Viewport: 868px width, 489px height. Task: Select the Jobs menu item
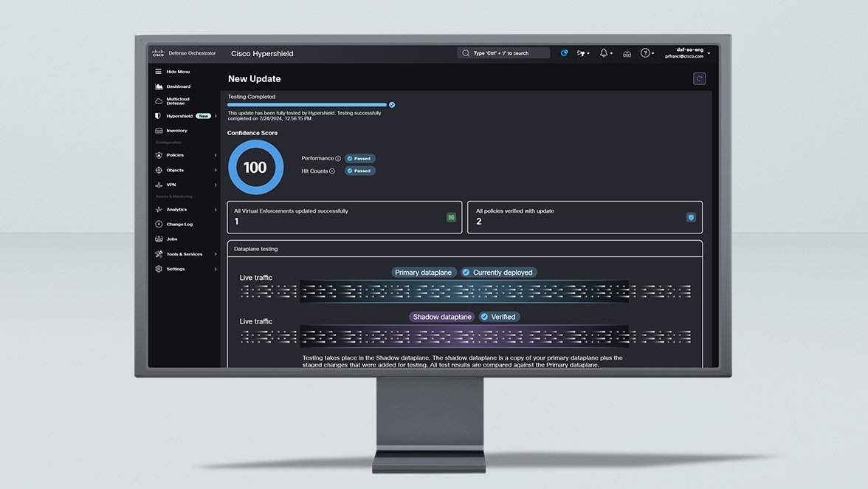click(x=171, y=239)
